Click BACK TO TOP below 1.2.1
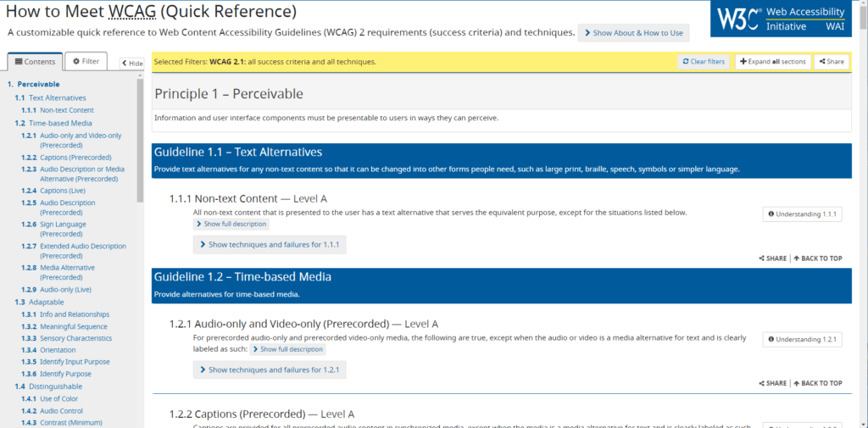This screenshot has height=428, width=868. click(x=818, y=383)
